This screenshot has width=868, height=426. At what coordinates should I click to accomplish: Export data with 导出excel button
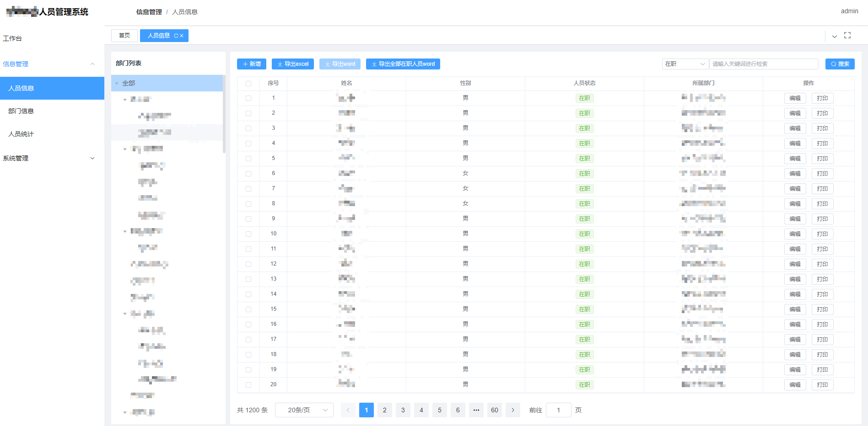293,64
